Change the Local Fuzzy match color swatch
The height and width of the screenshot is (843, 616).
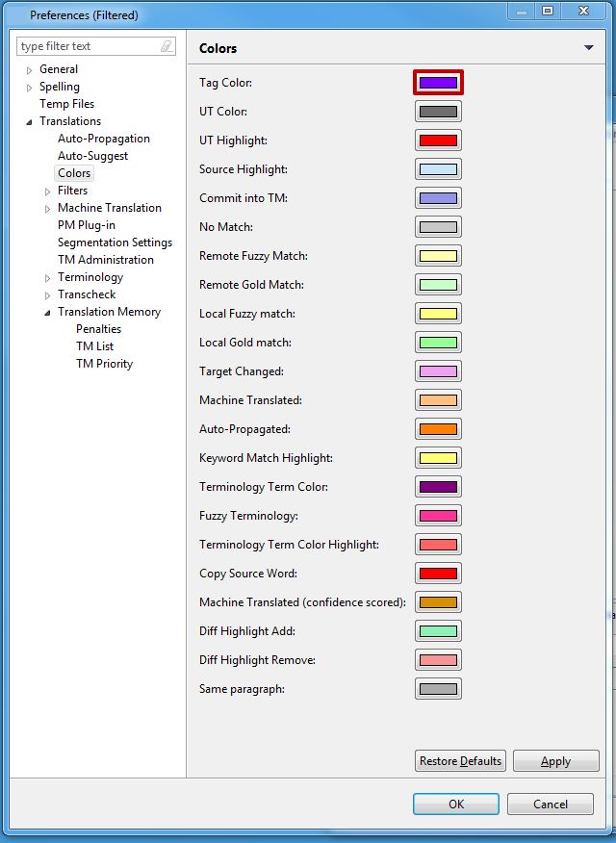[x=438, y=314]
